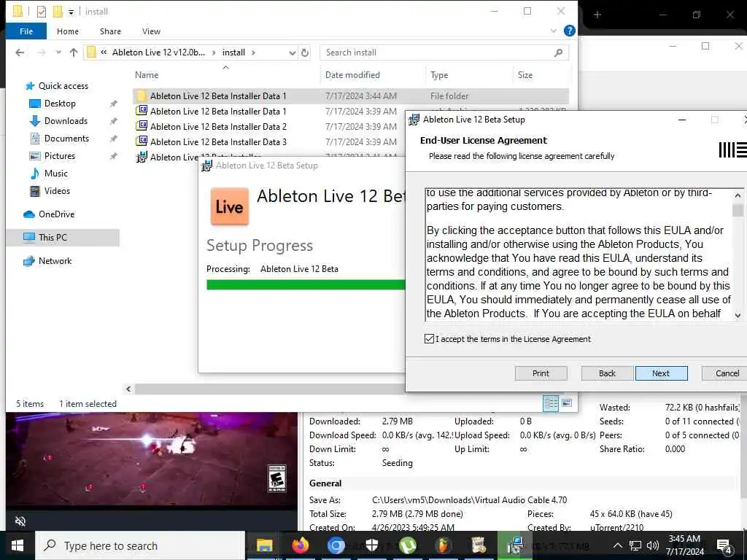Open the Home ribbon tab
This screenshot has width=747, height=560.
pyautogui.click(x=68, y=31)
